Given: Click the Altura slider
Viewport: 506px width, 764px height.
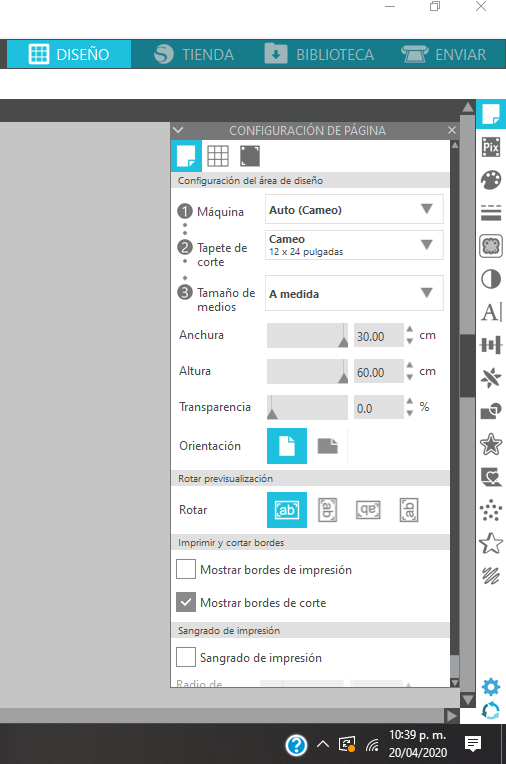Looking at the screenshot, I should (308, 371).
